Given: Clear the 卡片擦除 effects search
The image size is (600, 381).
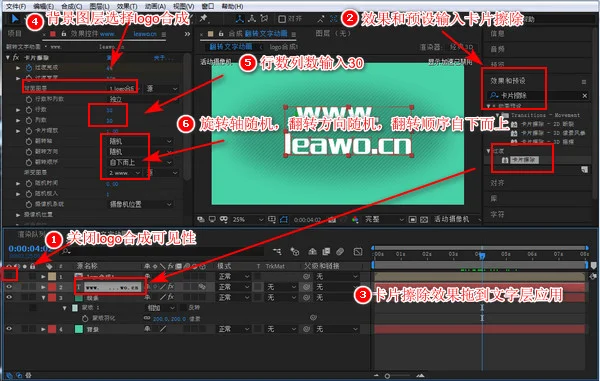Looking at the screenshot, I should 584,96.
